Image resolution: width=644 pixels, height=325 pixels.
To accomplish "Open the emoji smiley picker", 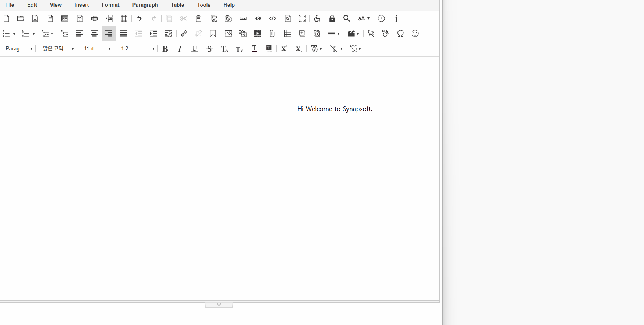I will 415,33.
